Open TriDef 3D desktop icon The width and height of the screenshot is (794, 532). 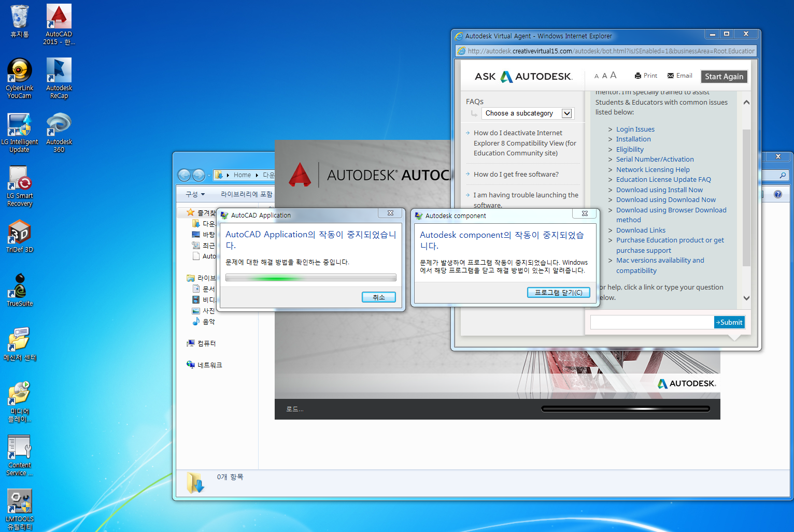(x=20, y=236)
